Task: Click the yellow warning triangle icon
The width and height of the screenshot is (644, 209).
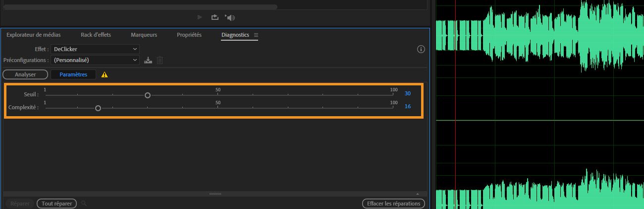Action: (105, 74)
